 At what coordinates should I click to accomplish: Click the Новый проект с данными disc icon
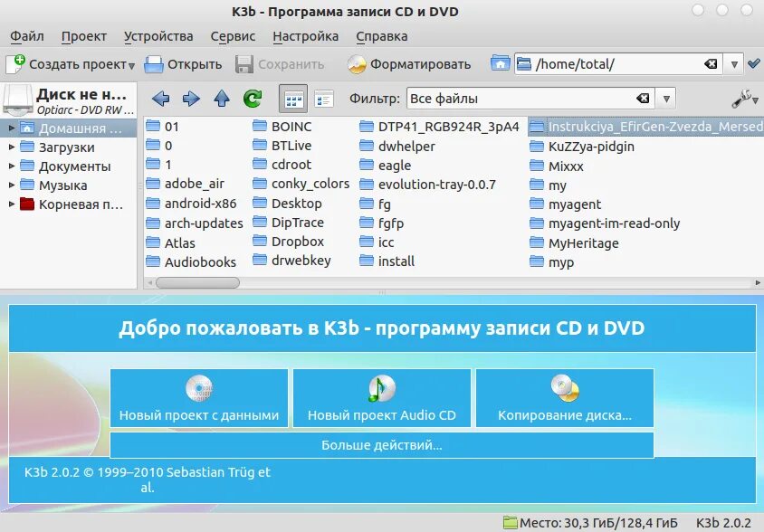(x=199, y=388)
